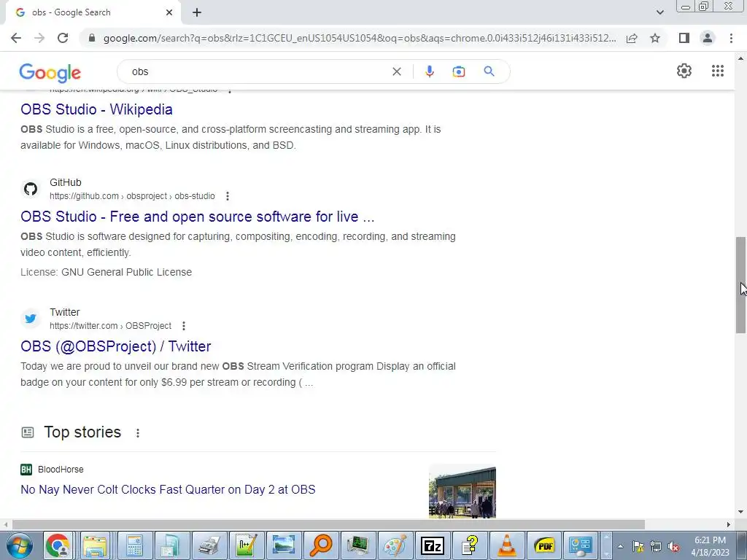Click the github.com obsproject URL text

click(x=132, y=196)
